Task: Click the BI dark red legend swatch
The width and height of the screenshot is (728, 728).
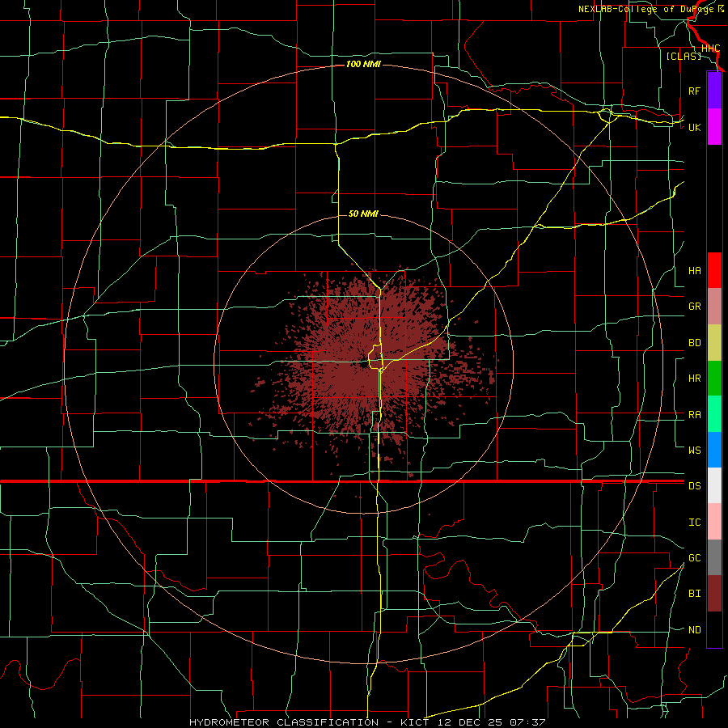Action: coord(714,594)
